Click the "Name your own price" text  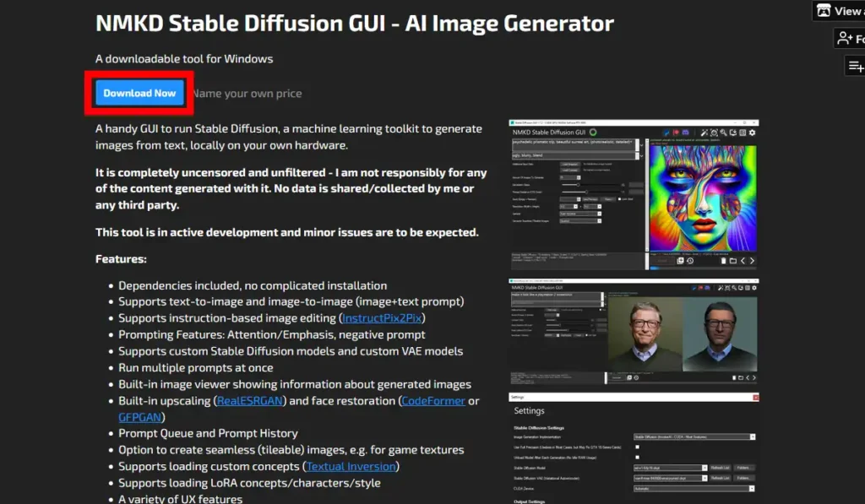click(x=248, y=94)
